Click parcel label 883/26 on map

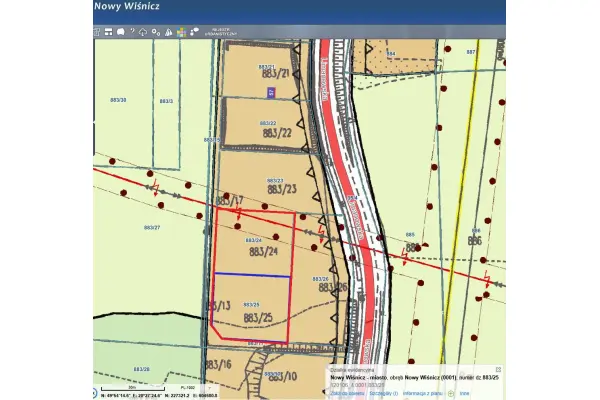[333, 287]
